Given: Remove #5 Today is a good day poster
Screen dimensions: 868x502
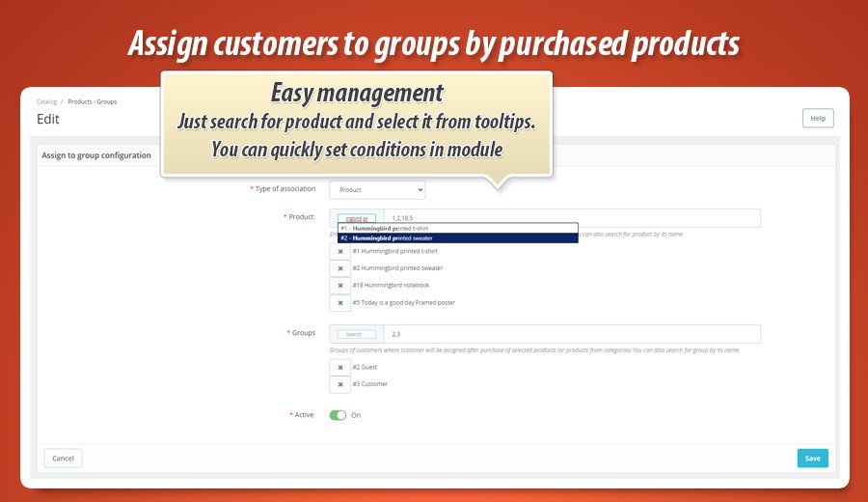Looking at the screenshot, I should tap(339, 303).
